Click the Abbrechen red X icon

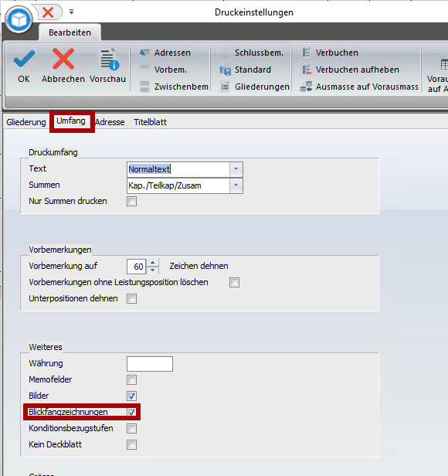[x=63, y=59]
